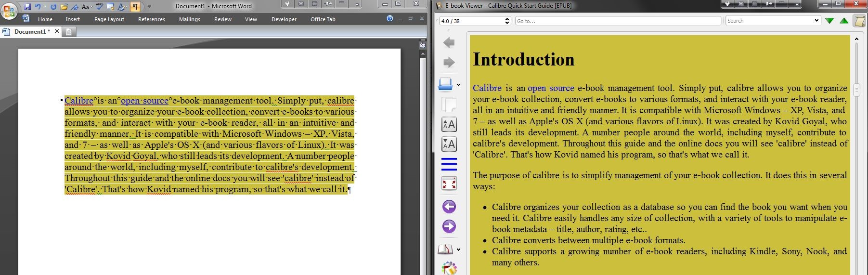Click the 'Go to…' field in E-book Viewer
This screenshot has width=868, height=275.
[x=618, y=21]
